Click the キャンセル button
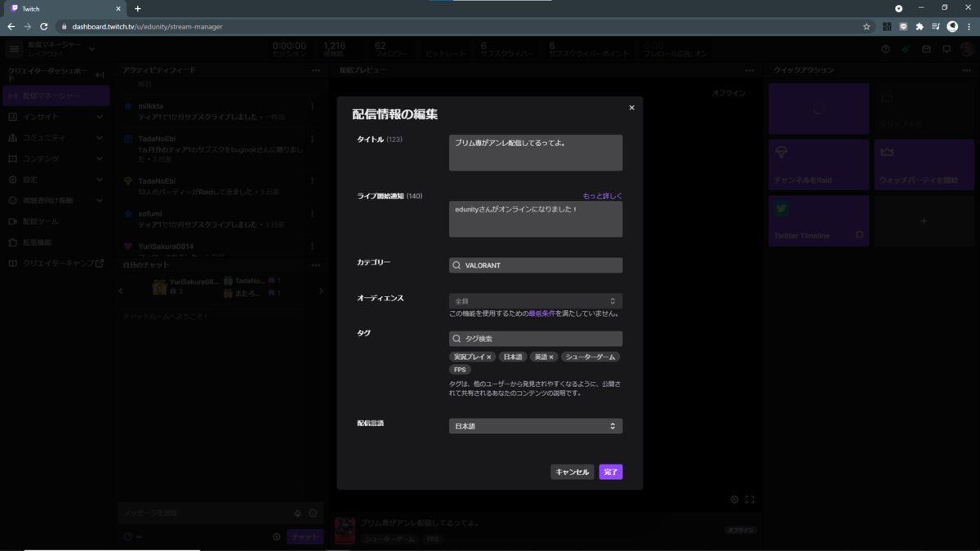Viewport: 980px width, 551px height. click(572, 472)
